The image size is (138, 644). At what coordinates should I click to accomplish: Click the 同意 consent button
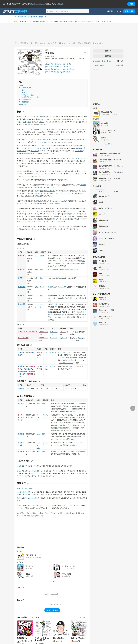click(131, 4)
